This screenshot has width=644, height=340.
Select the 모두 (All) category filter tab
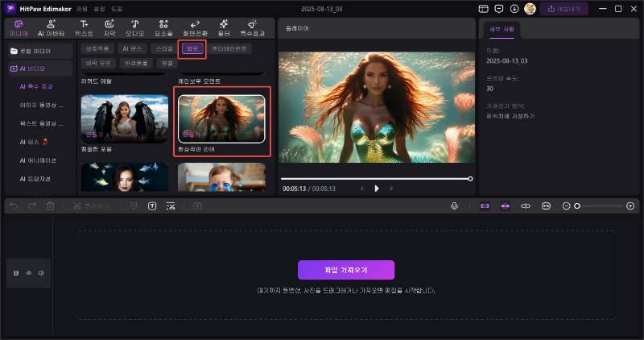click(192, 49)
